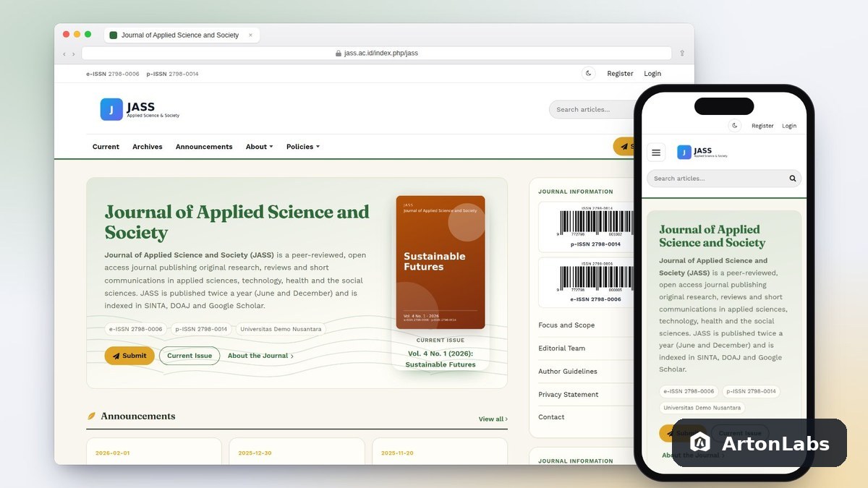The width and height of the screenshot is (868, 488).
Task: Open the Privacy Statement sidebar link
Action: pyautogui.click(x=569, y=395)
